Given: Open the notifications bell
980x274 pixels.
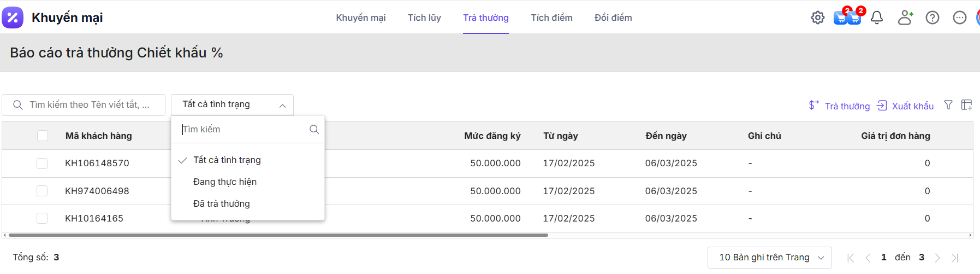Looking at the screenshot, I should [877, 18].
